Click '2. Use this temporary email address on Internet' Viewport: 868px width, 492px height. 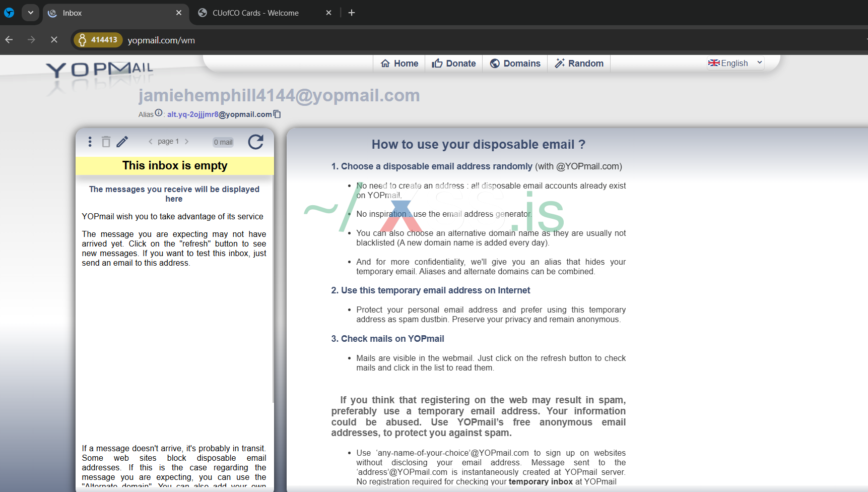(431, 290)
